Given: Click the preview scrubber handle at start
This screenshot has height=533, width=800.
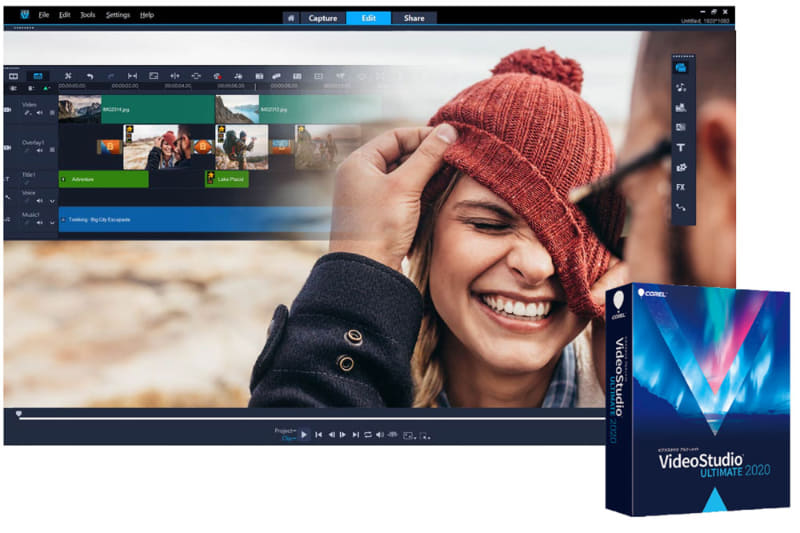Looking at the screenshot, I should [18, 414].
